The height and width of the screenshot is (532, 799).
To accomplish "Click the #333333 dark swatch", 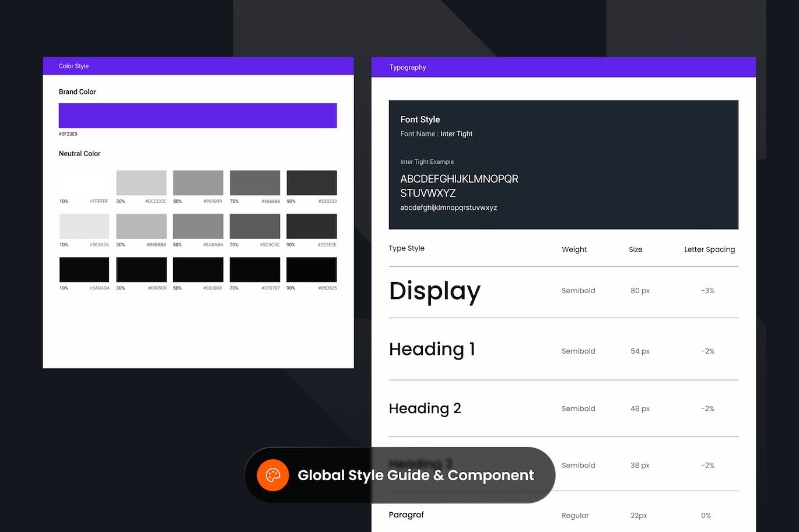I will click(311, 183).
